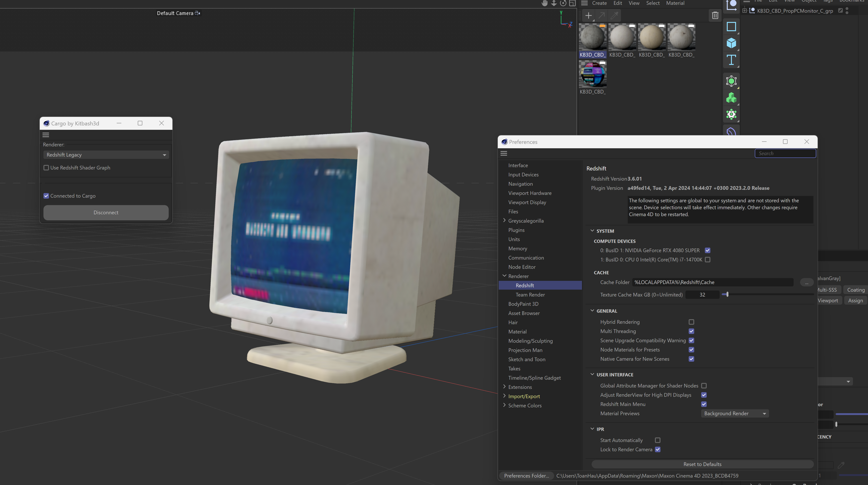Open Material Manager Material menu
868x485 pixels.
click(x=675, y=3)
